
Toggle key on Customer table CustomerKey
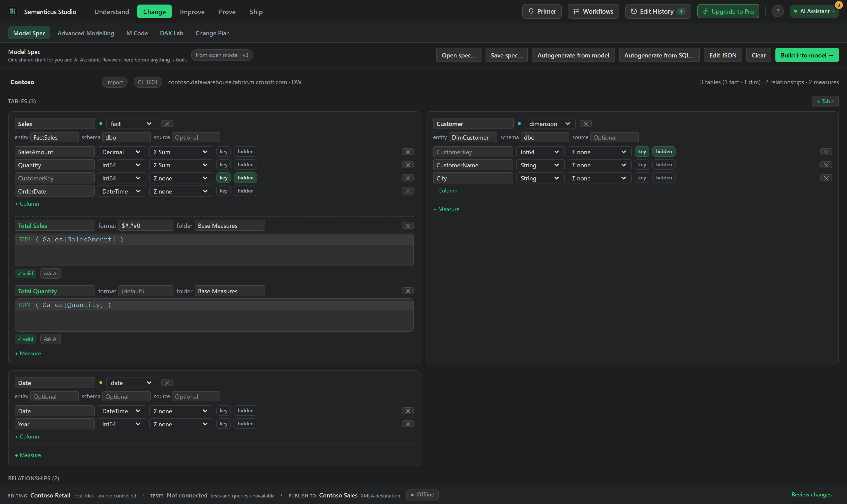pos(642,151)
